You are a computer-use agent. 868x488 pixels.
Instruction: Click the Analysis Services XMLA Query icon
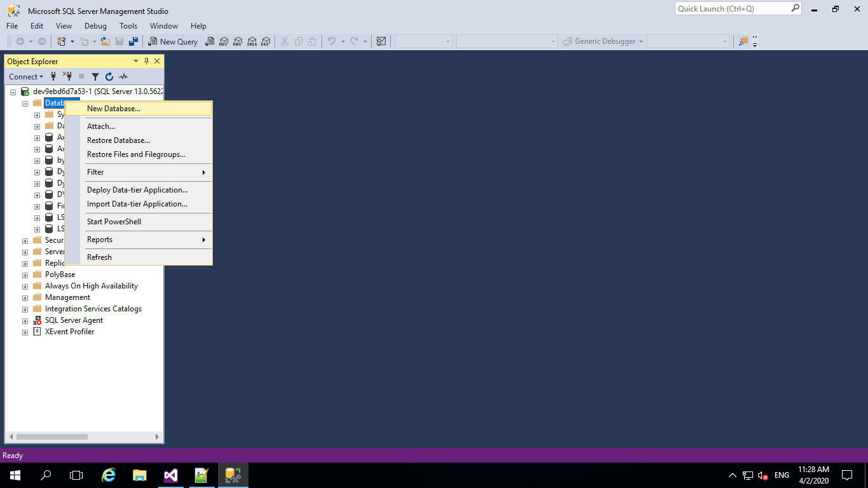coord(252,41)
